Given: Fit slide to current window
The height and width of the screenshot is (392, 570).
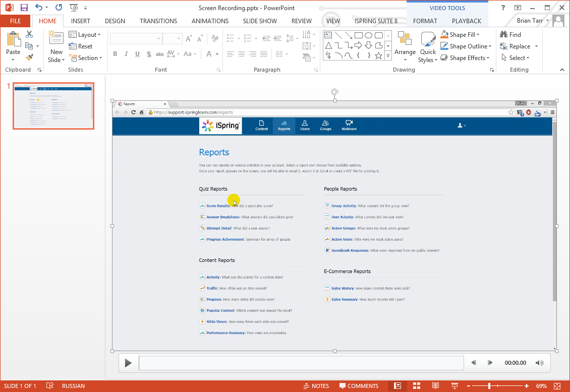Looking at the screenshot, I should pos(557,386).
